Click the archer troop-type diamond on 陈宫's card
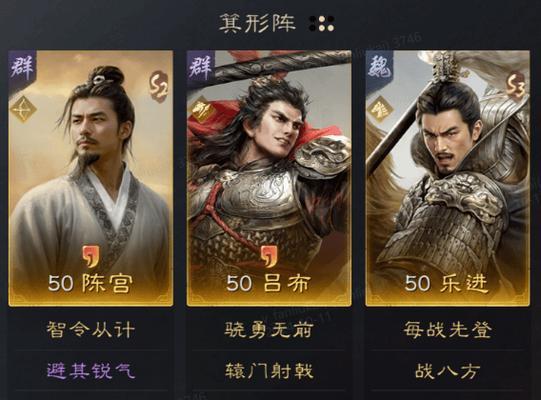Viewport: 541px width, 400px height. pyautogui.click(x=23, y=110)
